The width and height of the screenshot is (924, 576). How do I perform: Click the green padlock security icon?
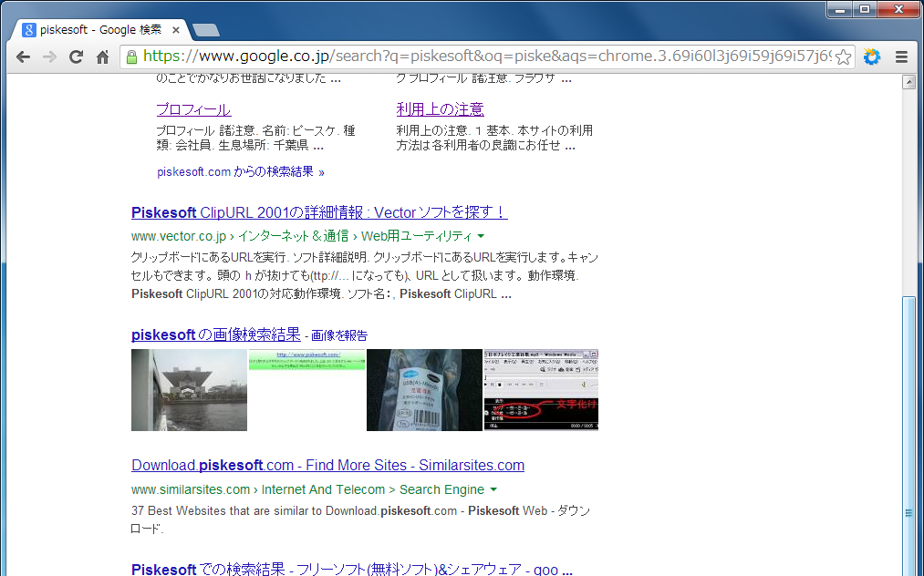(x=132, y=57)
